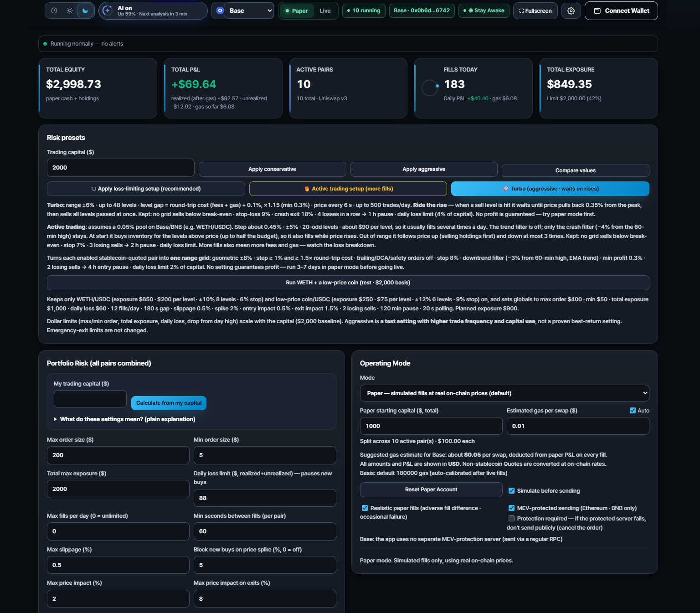700x613 pixels.
Task: Switch to light theme sun icon
Action: point(70,10)
